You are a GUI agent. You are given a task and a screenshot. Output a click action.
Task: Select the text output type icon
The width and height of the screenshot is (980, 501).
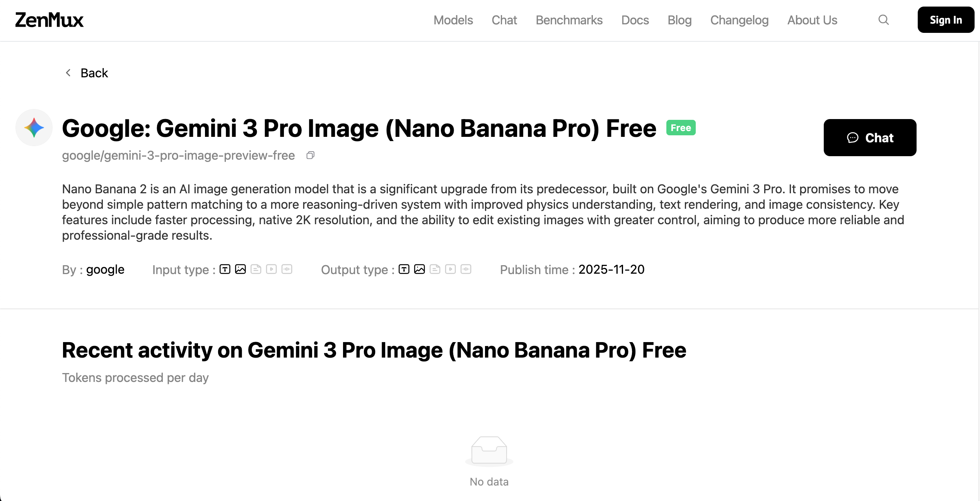point(404,269)
